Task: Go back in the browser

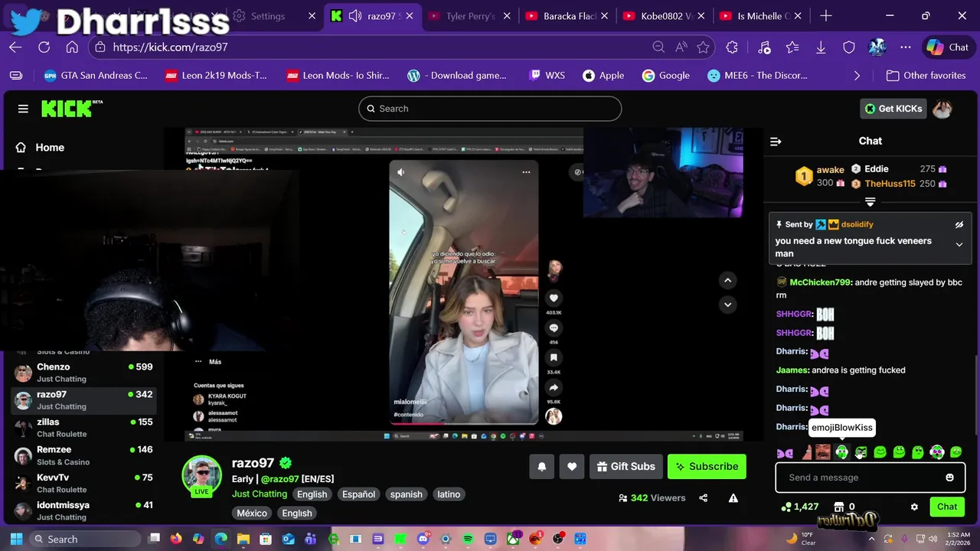Action: 15,47
